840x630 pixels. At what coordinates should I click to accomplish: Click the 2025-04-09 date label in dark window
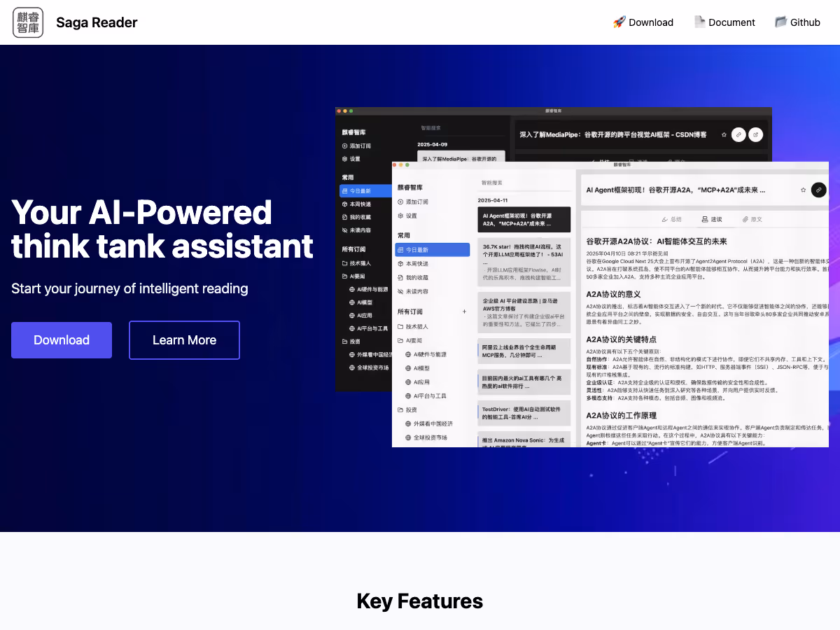click(x=432, y=144)
